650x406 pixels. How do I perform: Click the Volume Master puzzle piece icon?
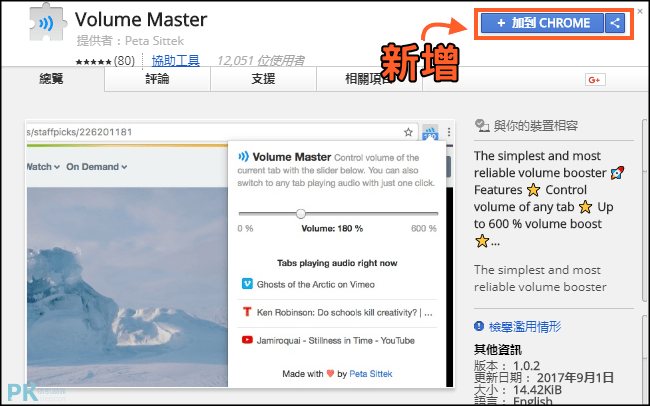[x=47, y=23]
